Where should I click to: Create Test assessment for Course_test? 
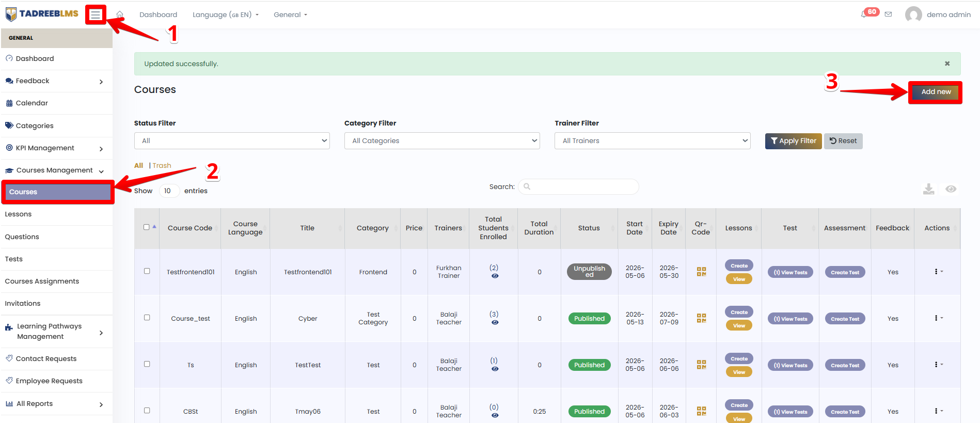[x=845, y=319]
